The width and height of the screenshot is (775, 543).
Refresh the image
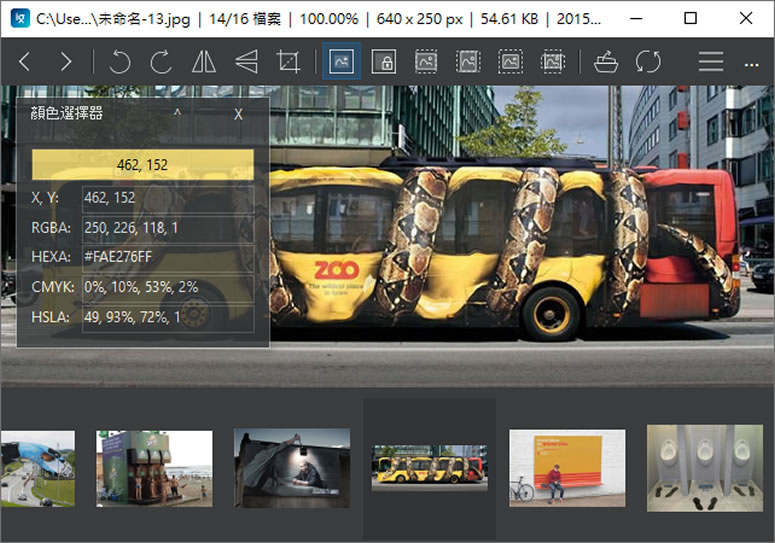(x=648, y=62)
